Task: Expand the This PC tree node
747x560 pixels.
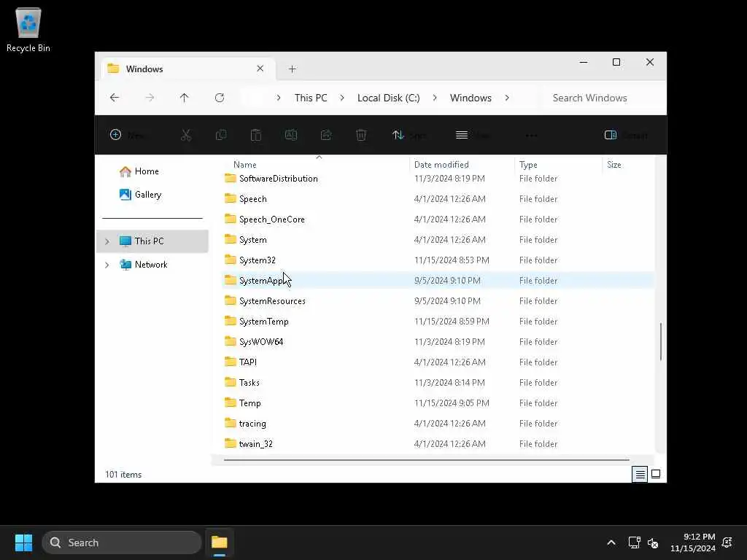Action: [x=107, y=241]
